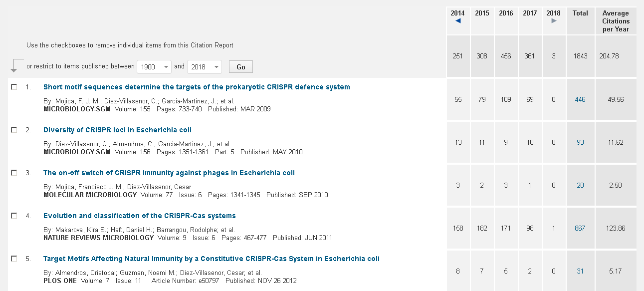
Task: Click the previous years left arrow under 2014
Action: click(458, 21)
